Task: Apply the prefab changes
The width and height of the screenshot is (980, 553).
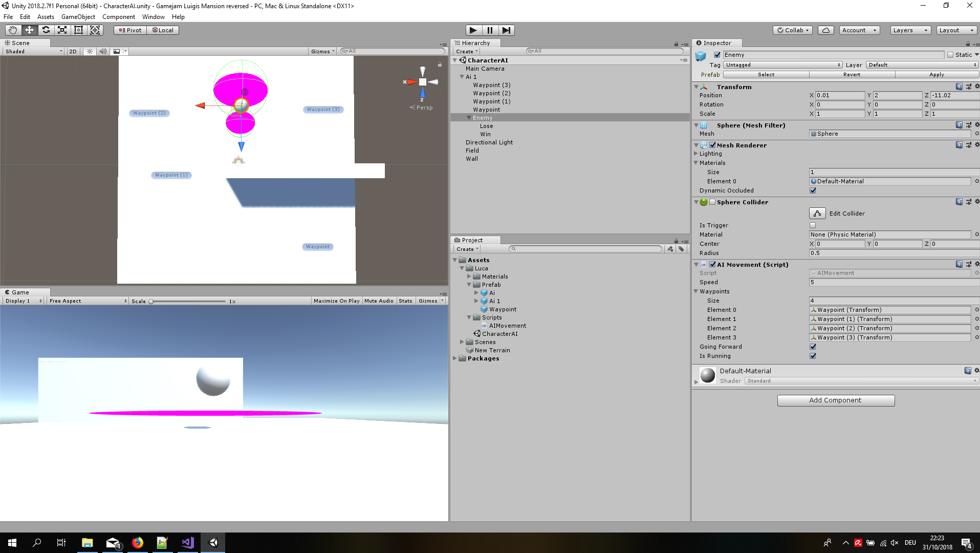Action: [937, 74]
